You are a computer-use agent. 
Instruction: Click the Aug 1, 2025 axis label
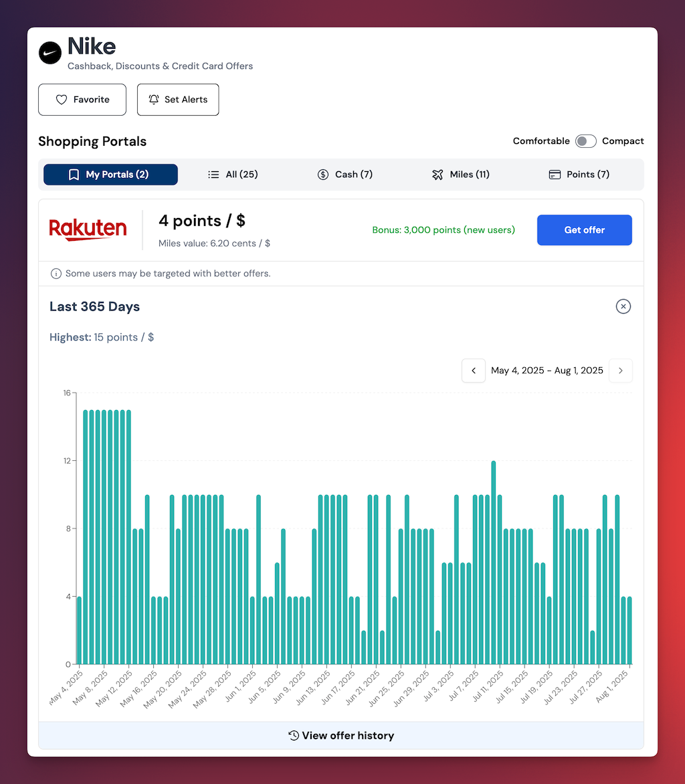pos(611,686)
